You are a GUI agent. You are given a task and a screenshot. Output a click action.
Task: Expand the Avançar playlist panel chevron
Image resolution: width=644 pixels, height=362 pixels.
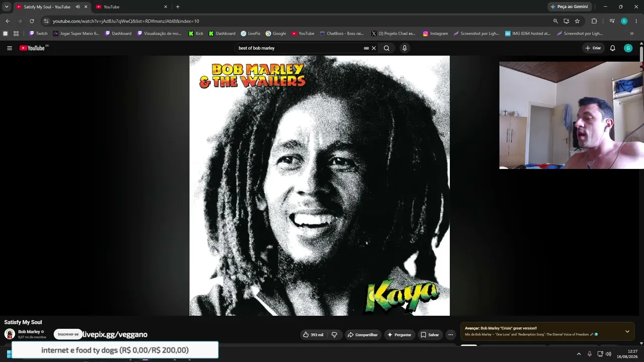[x=627, y=332]
